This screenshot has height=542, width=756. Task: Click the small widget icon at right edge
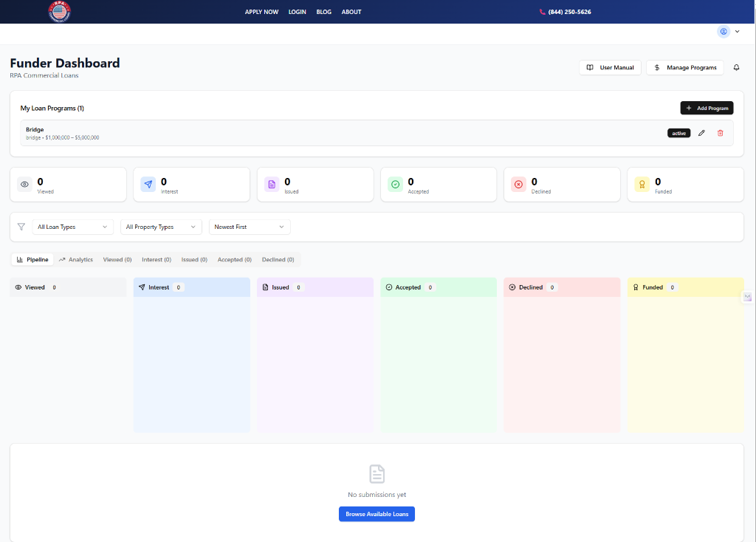747,297
